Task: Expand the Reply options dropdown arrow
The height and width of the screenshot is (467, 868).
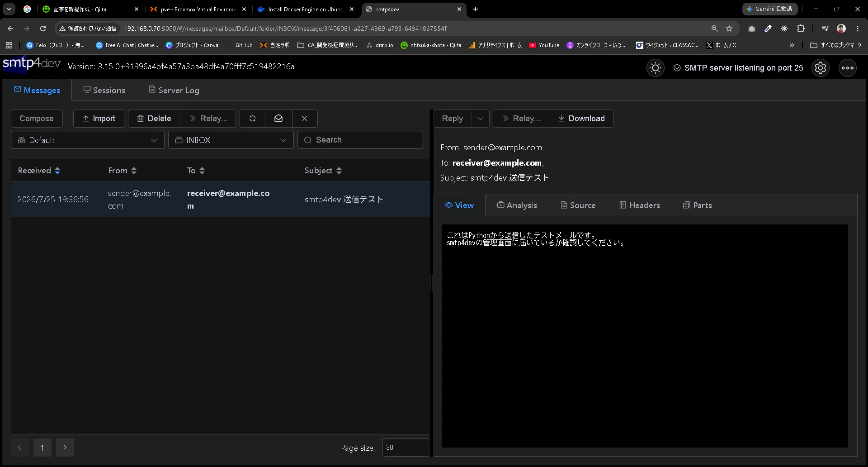Action: tap(481, 119)
